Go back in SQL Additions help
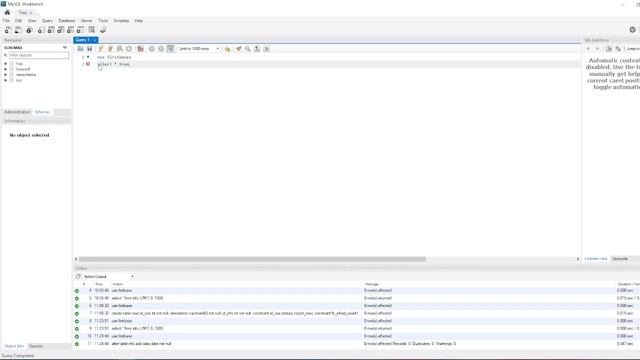This screenshot has height=360, width=640. [588, 49]
